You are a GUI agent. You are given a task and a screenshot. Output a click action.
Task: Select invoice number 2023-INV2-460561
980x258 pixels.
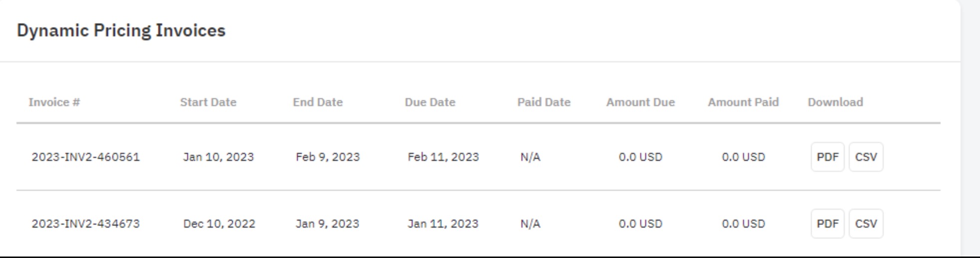(x=86, y=157)
